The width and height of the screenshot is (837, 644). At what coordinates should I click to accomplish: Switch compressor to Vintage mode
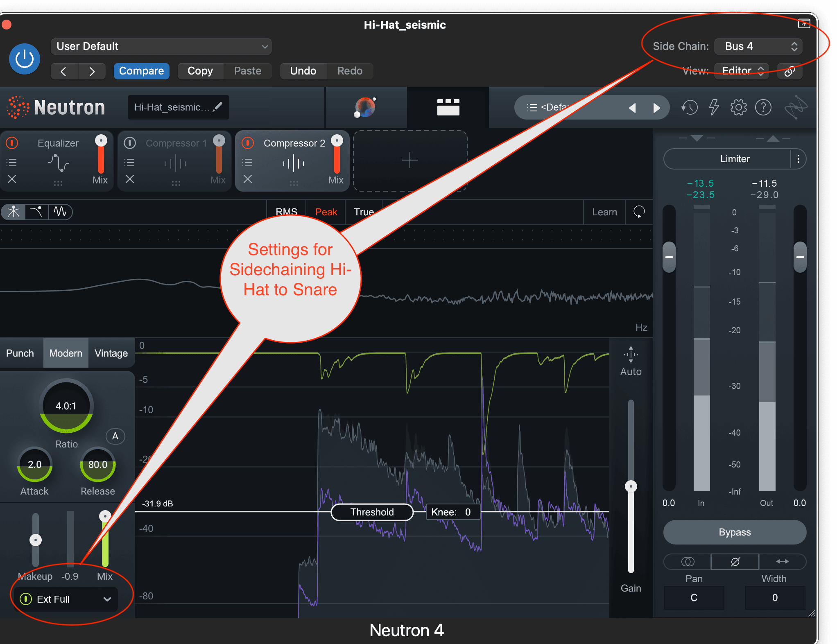pos(111,353)
